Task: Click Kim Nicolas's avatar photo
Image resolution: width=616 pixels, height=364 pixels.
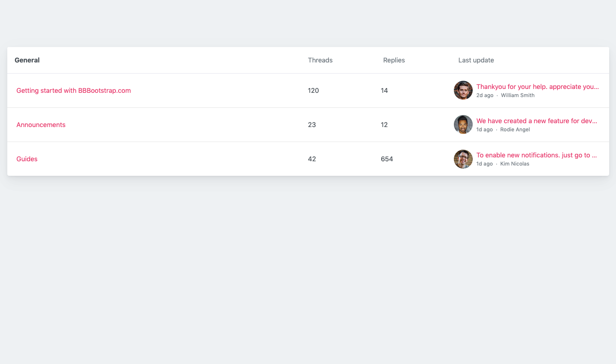Action: point(463,159)
